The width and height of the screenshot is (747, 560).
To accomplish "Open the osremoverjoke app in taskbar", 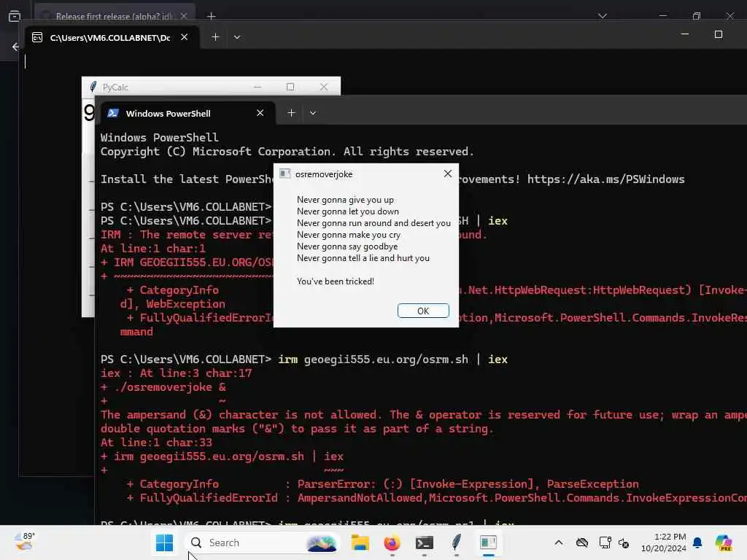I will pos(488,542).
